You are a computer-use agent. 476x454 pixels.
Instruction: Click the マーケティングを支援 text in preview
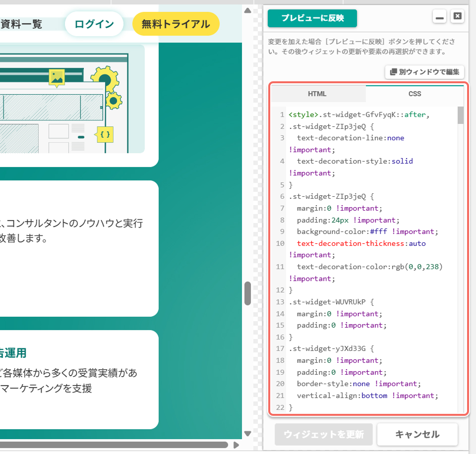[46, 389]
